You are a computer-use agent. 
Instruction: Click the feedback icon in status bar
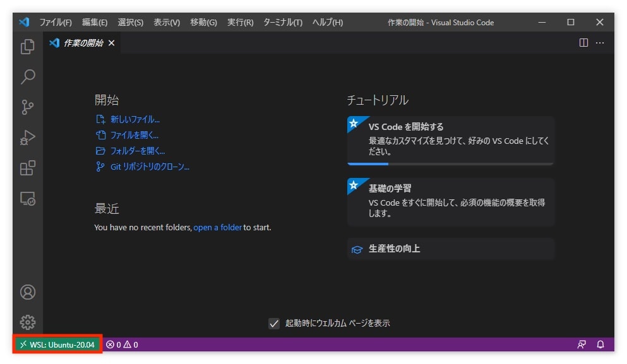(x=582, y=344)
